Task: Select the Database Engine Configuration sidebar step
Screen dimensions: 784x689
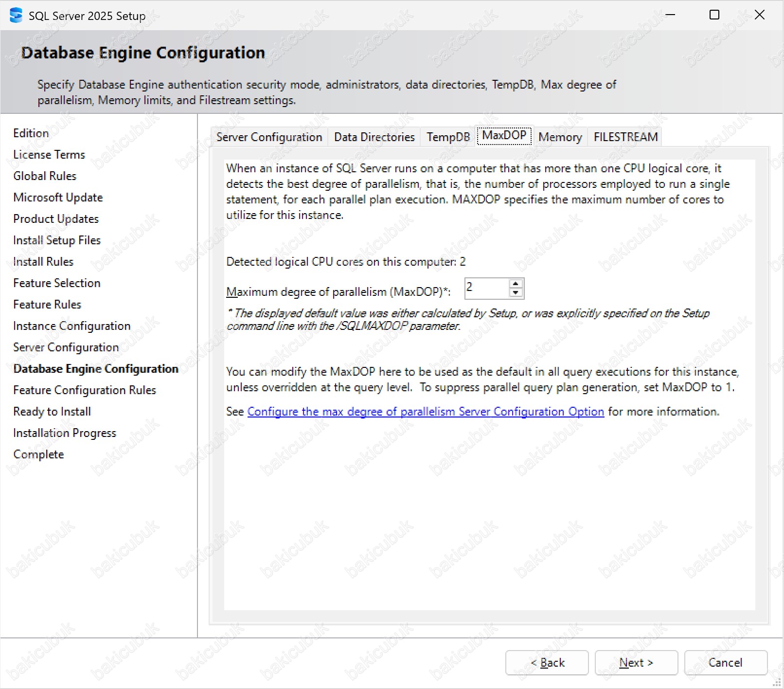Action: click(96, 369)
